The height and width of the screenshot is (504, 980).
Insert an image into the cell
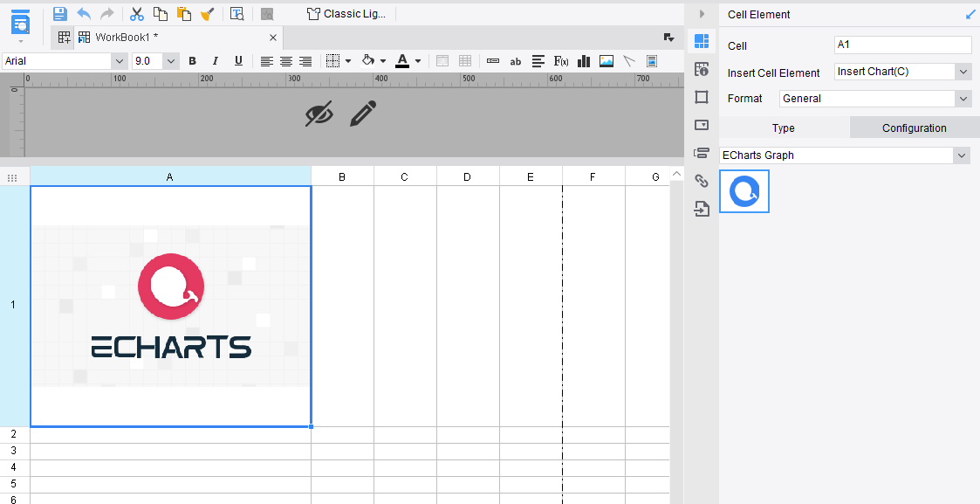point(607,60)
